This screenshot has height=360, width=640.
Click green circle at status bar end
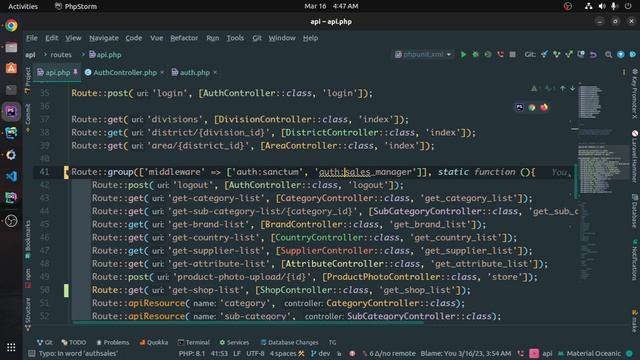tap(630, 353)
